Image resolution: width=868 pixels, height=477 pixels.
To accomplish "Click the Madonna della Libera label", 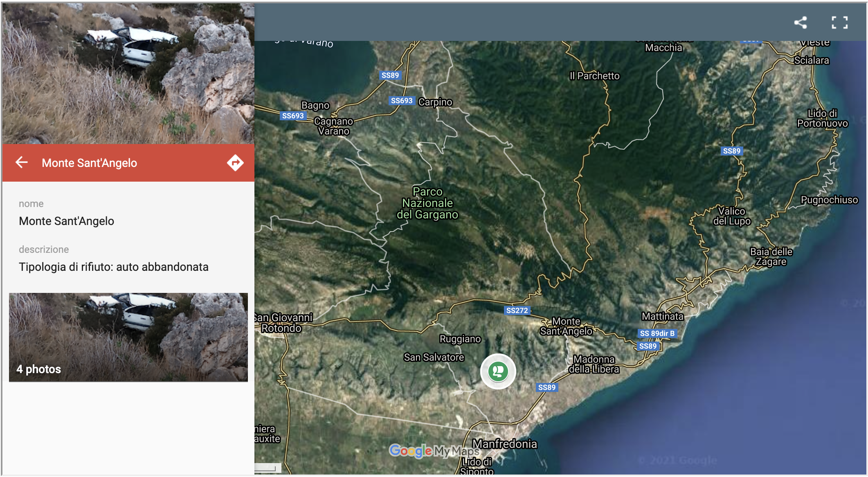I will pos(594,364).
